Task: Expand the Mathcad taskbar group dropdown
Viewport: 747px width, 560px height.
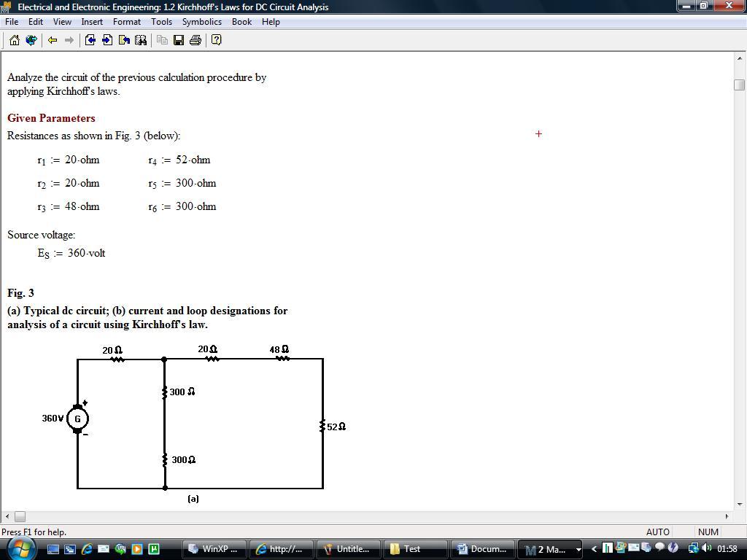Action: coord(578,549)
